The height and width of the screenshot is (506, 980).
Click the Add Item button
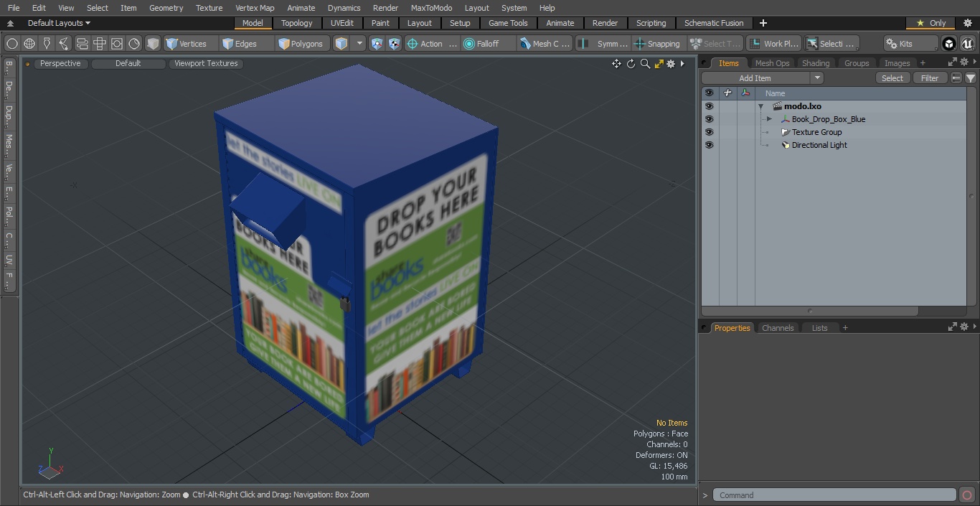pos(755,78)
